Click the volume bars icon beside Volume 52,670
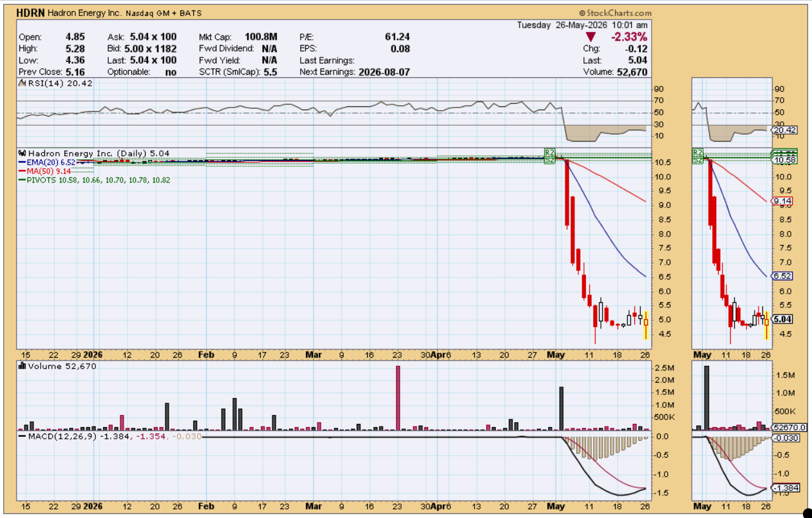 click(x=22, y=366)
